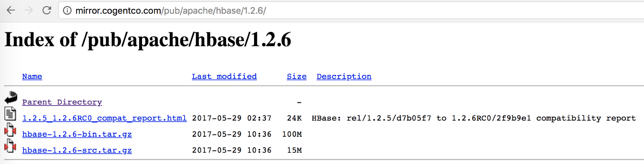Sort the listing by Last modified
Viewport: 644px width, 164px height.
click(224, 76)
